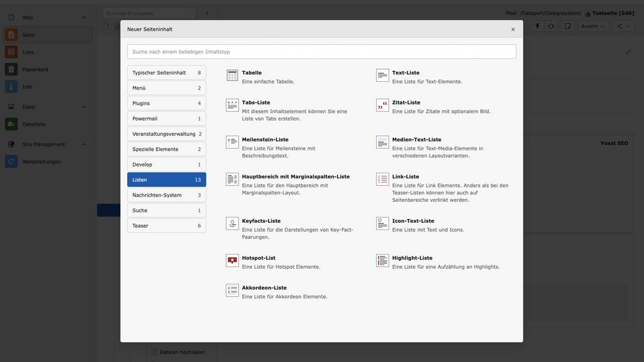Open the Ansicht dropdown

pyautogui.click(x=593, y=26)
